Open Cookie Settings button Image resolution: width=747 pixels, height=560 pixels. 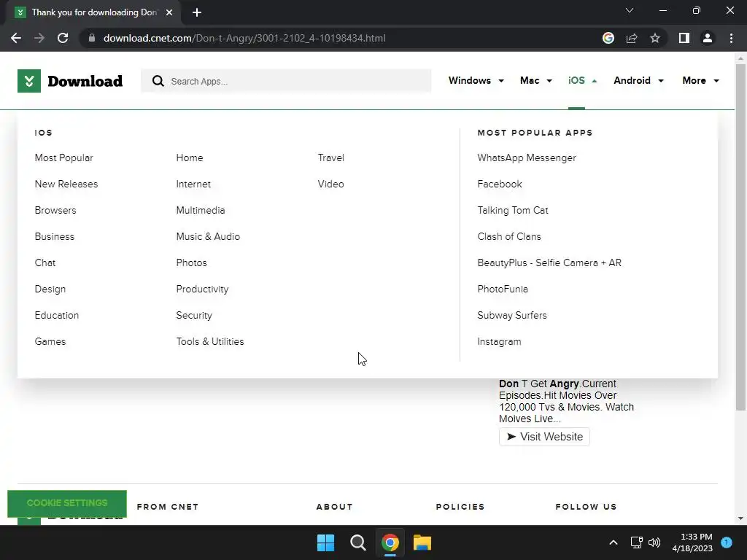(67, 503)
